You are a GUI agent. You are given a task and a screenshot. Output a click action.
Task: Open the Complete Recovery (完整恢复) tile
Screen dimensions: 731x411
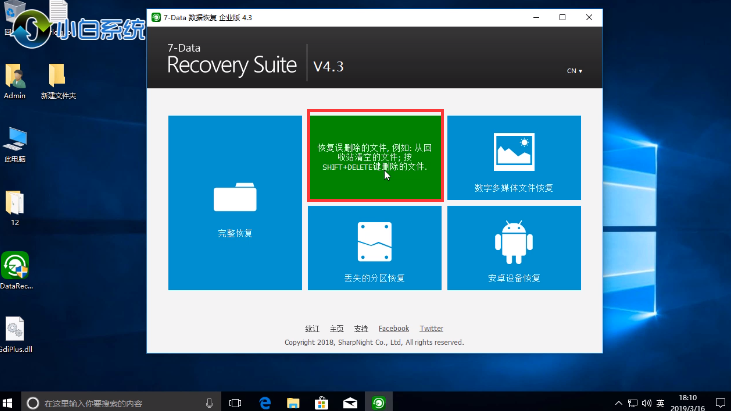click(234, 202)
